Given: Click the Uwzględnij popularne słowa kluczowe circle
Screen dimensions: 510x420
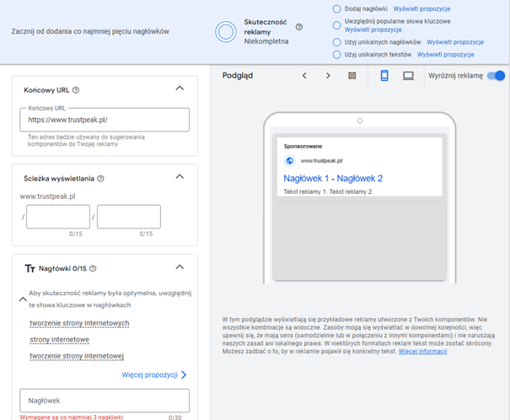Looking at the screenshot, I should click(x=336, y=25).
